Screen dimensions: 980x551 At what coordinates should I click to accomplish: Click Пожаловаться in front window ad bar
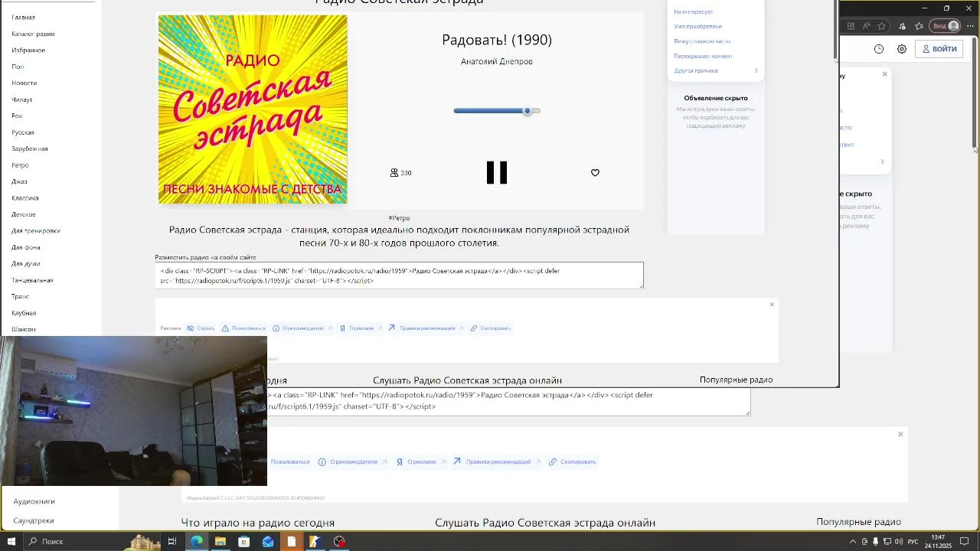[x=243, y=328]
